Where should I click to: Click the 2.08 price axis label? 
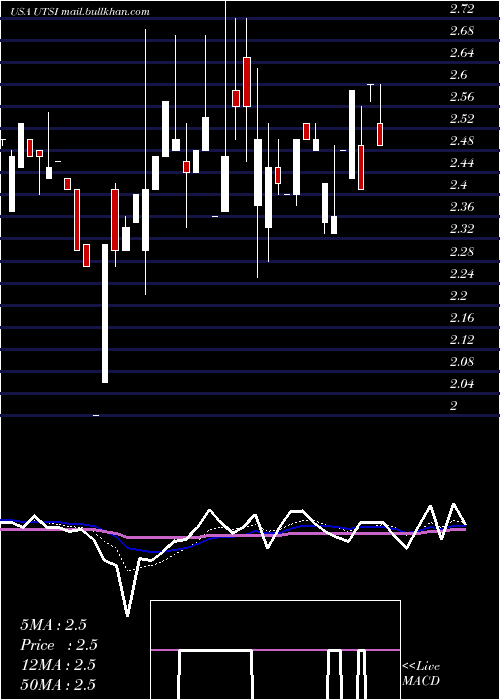point(462,362)
